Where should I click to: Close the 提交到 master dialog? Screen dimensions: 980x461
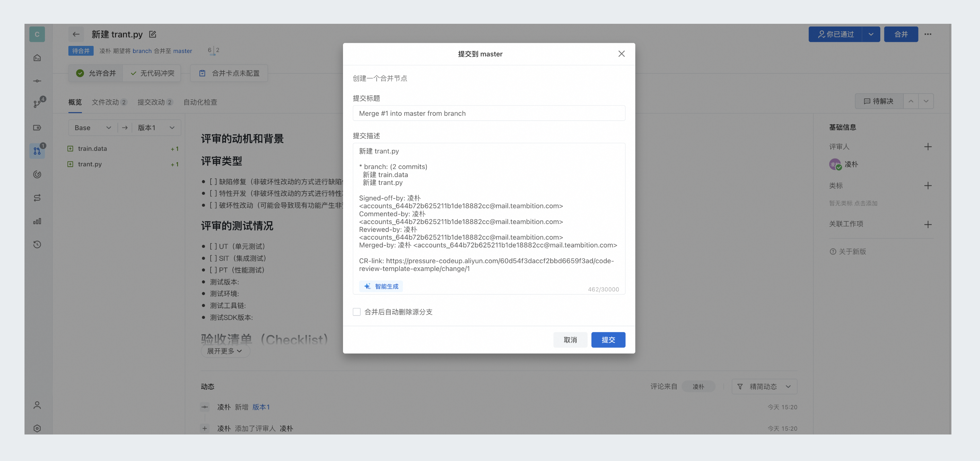[x=621, y=54]
